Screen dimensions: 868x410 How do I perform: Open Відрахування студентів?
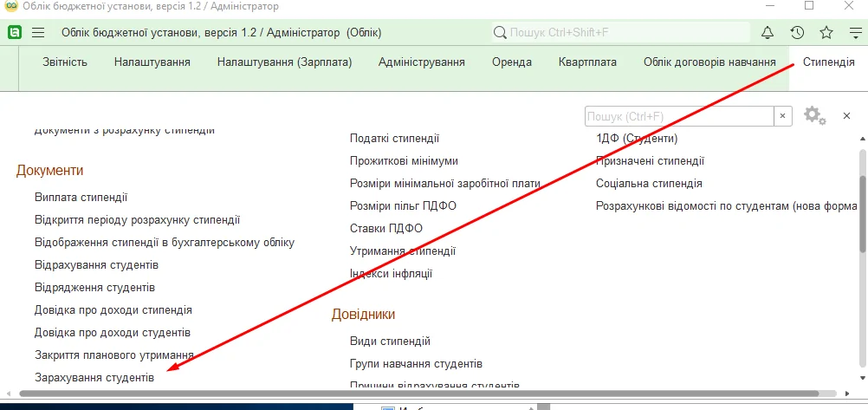(96, 265)
